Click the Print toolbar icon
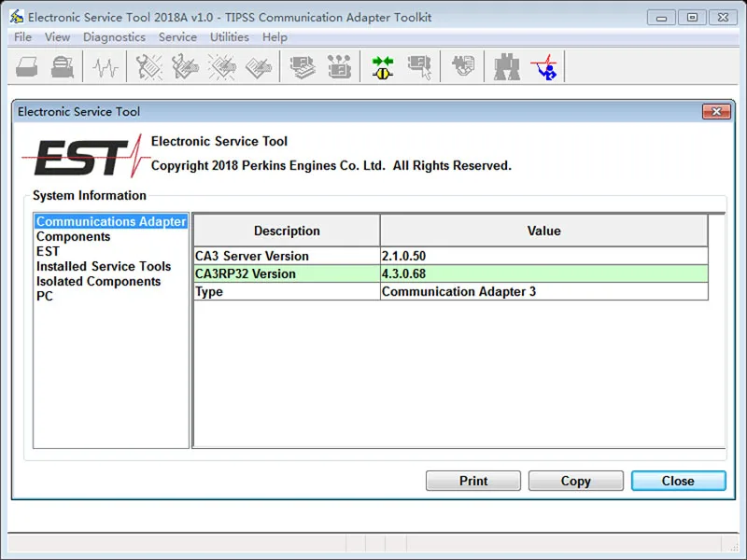This screenshot has width=747, height=560. click(x=27, y=66)
